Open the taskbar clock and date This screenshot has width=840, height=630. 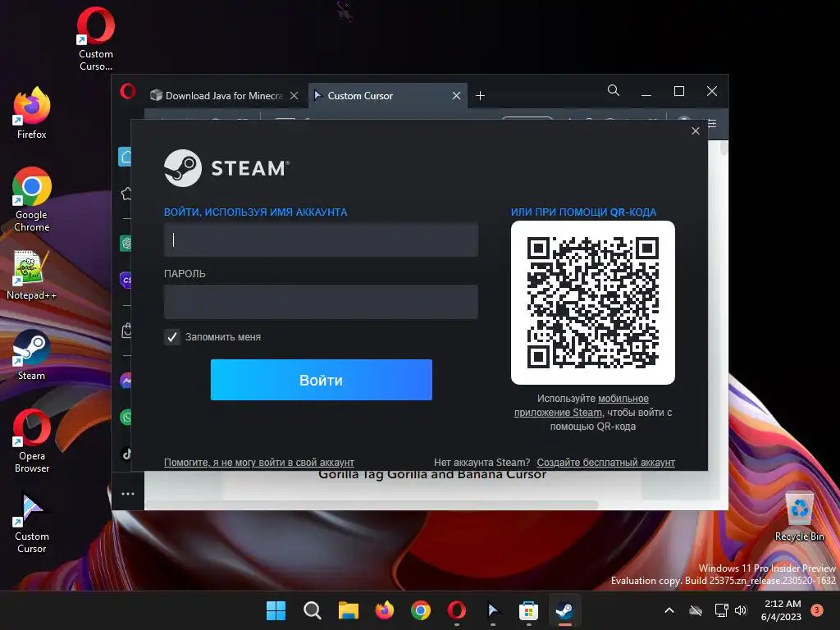tap(782, 610)
